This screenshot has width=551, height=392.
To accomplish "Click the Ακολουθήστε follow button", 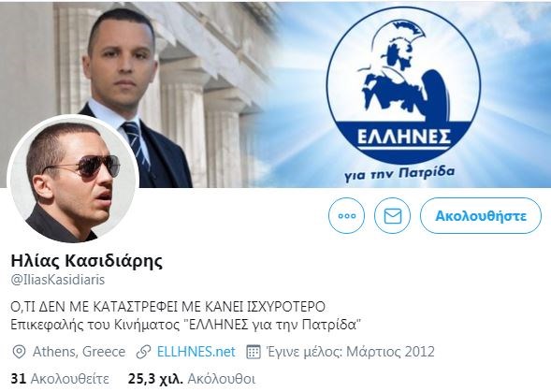I will pyautogui.click(x=481, y=215).
